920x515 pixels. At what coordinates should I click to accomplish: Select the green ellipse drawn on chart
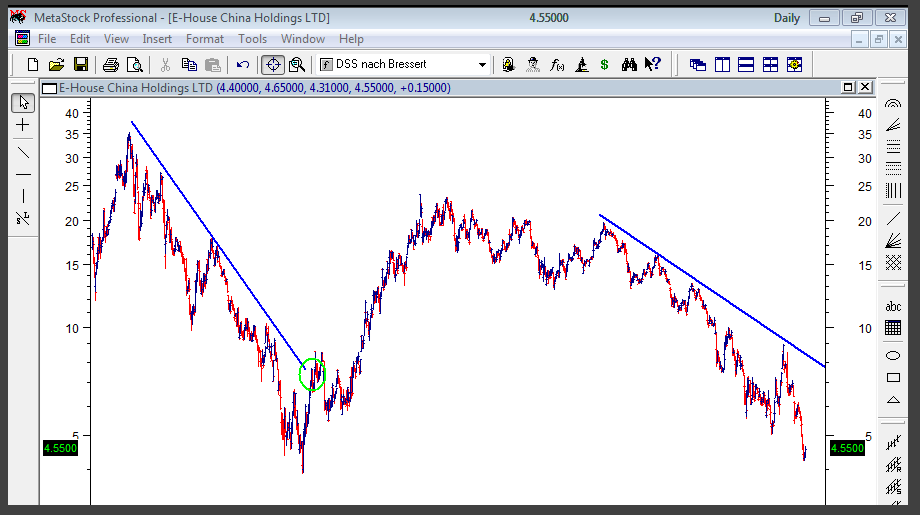312,375
